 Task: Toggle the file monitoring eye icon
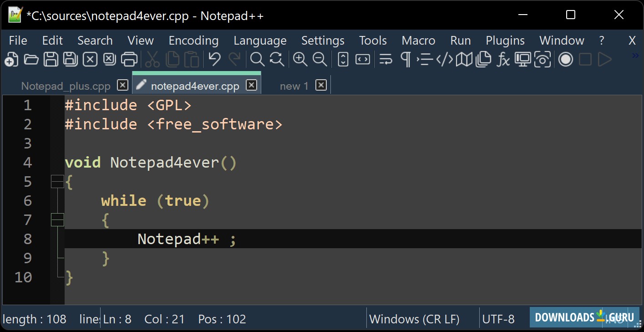pos(543,60)
